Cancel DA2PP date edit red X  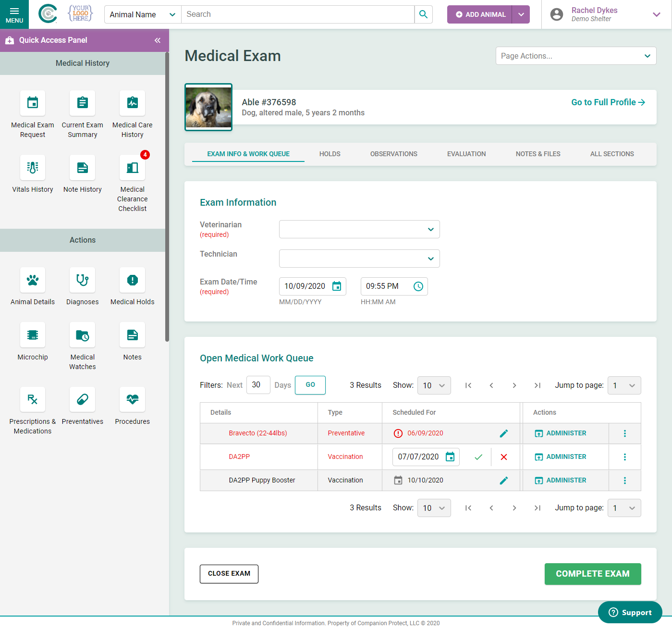click(x=503, y=457)
